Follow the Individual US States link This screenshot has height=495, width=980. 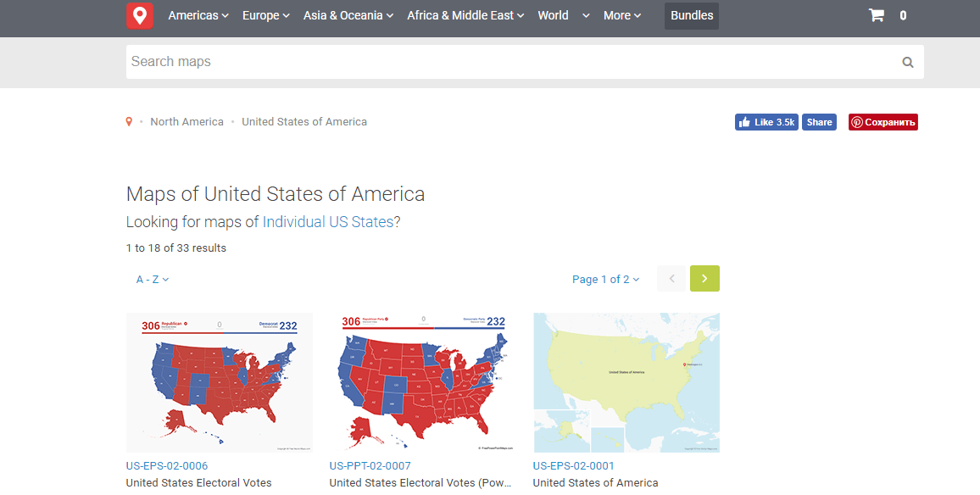328,222
